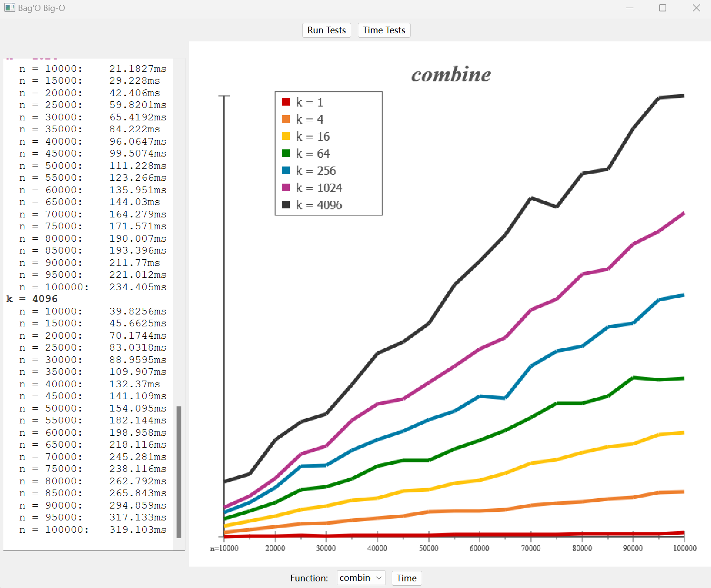This screenshot has height=588, width=711.
Task: Click the value 245.281ms
Action: tap(138, 457)
